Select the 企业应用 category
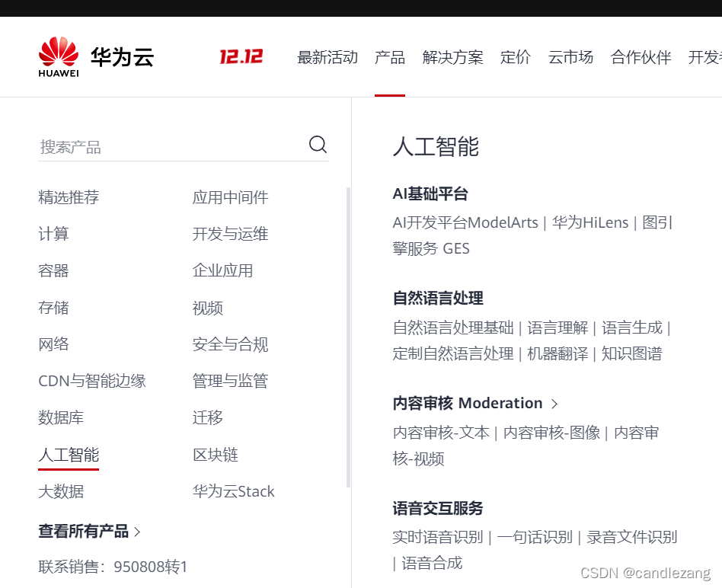This screenshot has width=722, height=588. point(222,270)
